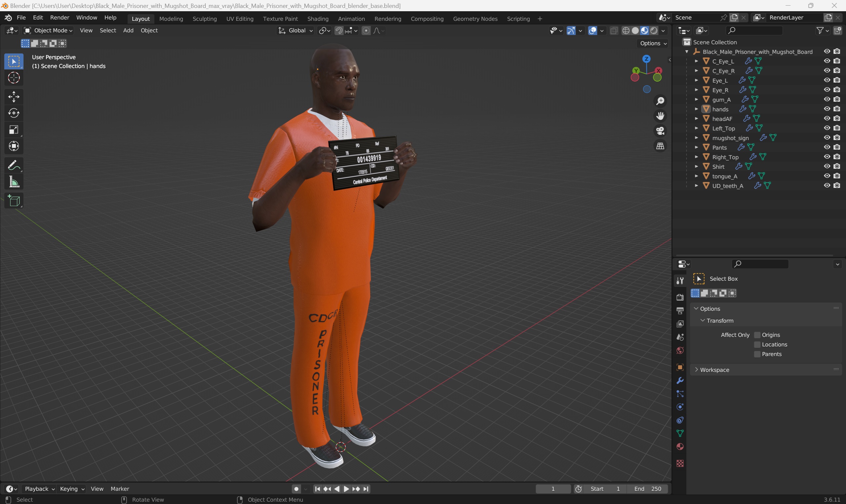The image size is (846, 504).
Task: Open the File menu
Action: coord(21,18)
